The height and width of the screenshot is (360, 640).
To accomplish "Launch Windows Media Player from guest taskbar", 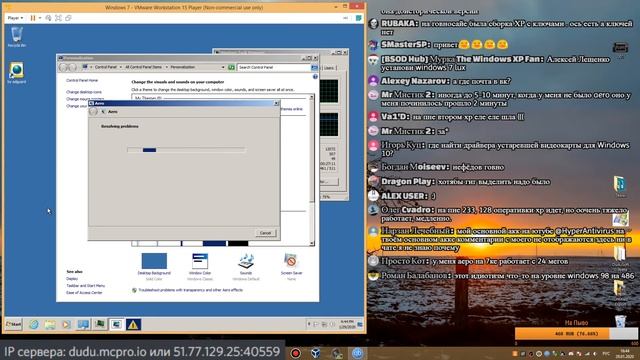I will (66, 324).
